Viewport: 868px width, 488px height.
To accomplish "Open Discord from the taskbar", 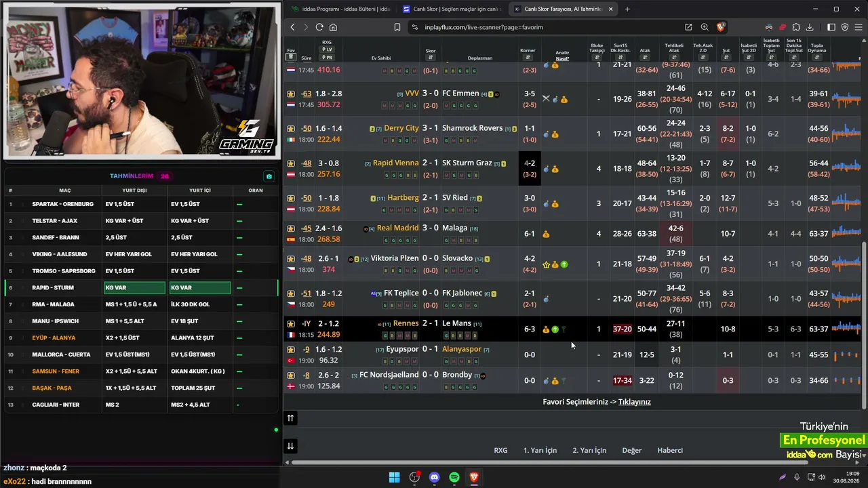I will point(434,477).
